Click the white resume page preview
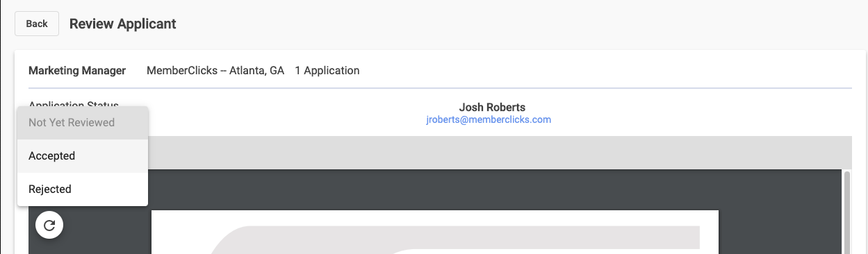This screenshot has height=254, width=868. coord(435,232)
